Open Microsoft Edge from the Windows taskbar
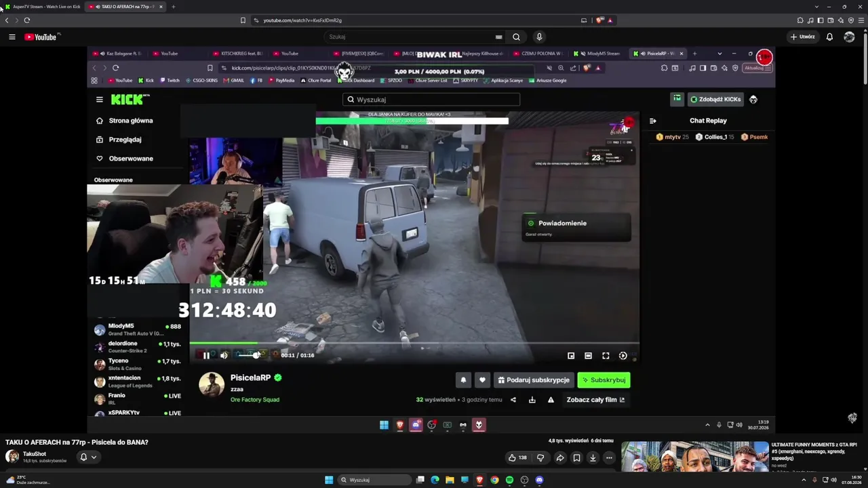The image size is (868, 488). point(435,480)
